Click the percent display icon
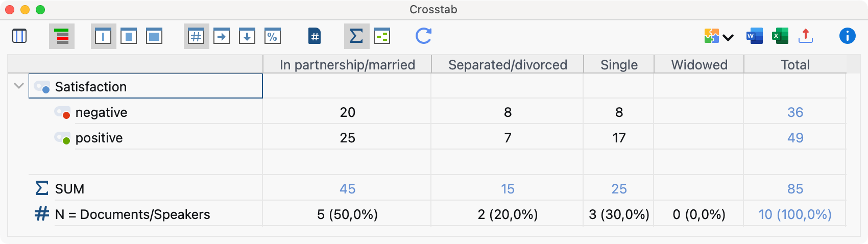Viewport: 868px width, 244px height. tap(272, 36)
